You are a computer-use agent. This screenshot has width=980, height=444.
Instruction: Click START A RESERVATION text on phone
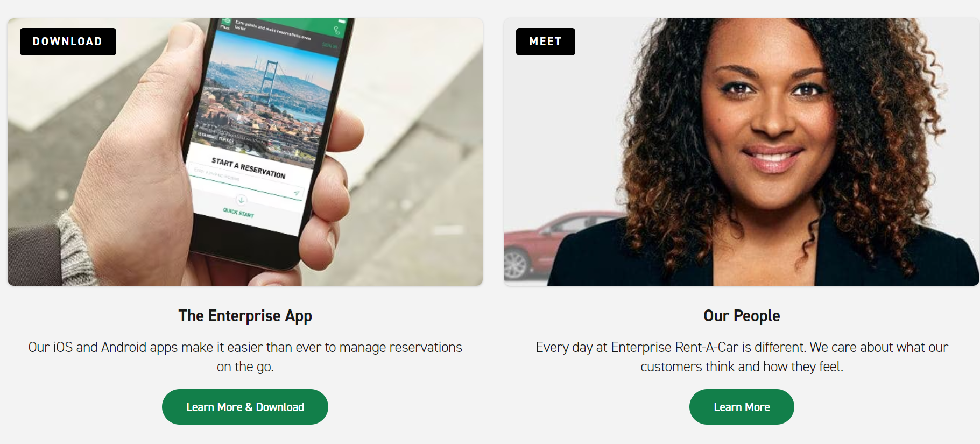coord(248,168)
